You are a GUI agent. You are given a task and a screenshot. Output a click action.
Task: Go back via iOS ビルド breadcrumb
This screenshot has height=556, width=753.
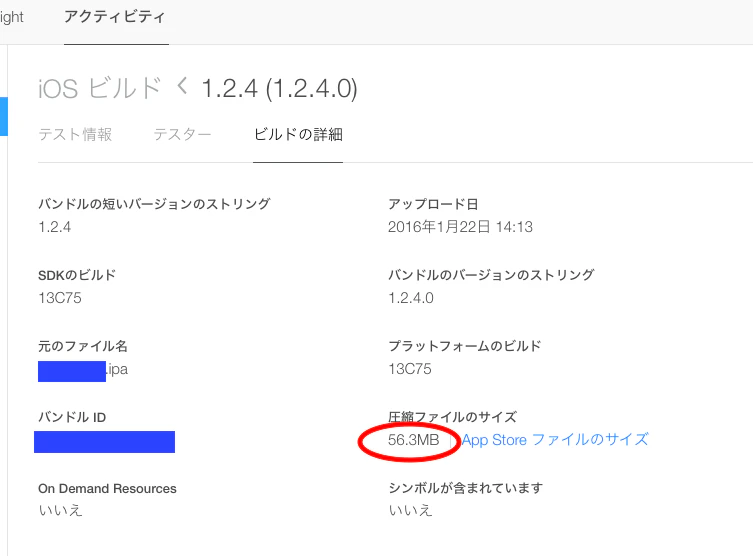pyautogui.click(x=99, y=89)
